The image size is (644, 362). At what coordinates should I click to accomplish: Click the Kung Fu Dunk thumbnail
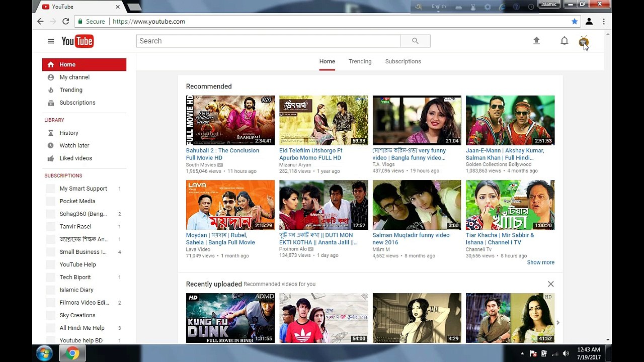click(230, 318)
